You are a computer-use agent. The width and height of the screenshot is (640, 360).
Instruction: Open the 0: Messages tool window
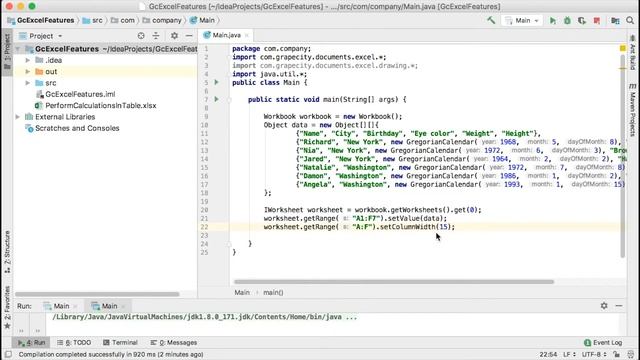[x=174, y=342]
